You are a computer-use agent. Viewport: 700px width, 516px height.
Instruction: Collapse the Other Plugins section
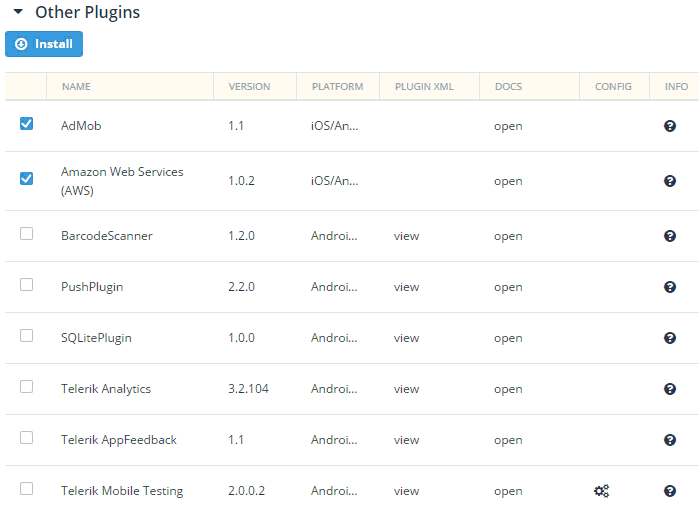pyautogui.click(x=18, y=12)
